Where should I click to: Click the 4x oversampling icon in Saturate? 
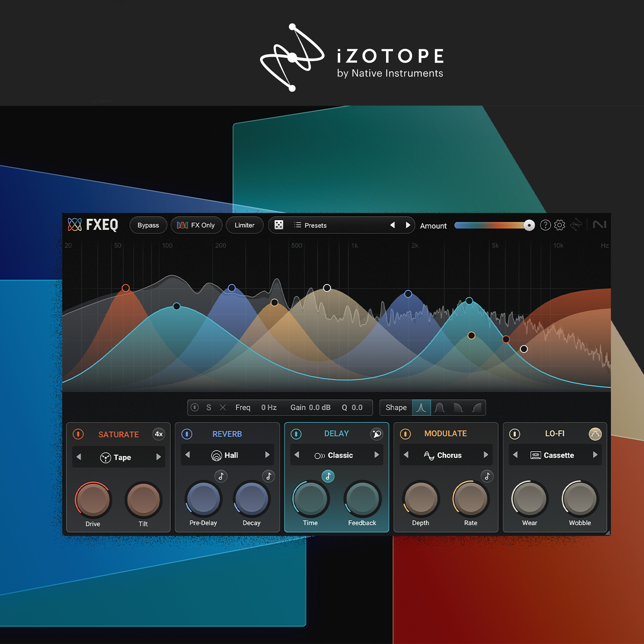coord(159,434)
